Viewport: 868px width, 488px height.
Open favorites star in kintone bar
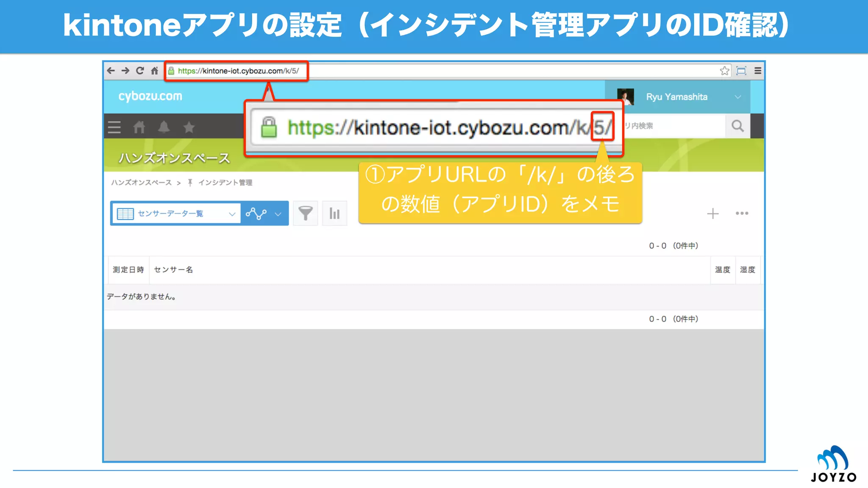pos(189,127)
